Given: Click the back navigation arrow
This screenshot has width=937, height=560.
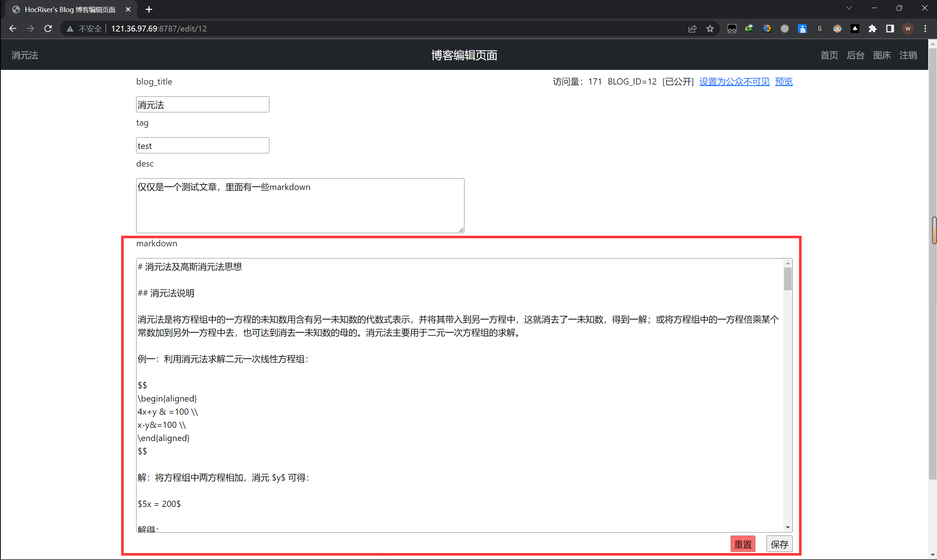Looking at the screenshot, I should (12, 29).
